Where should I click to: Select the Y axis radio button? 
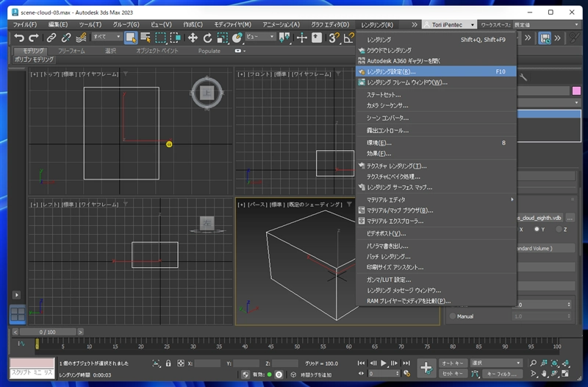pyautogui.click(x=537, y=230)
